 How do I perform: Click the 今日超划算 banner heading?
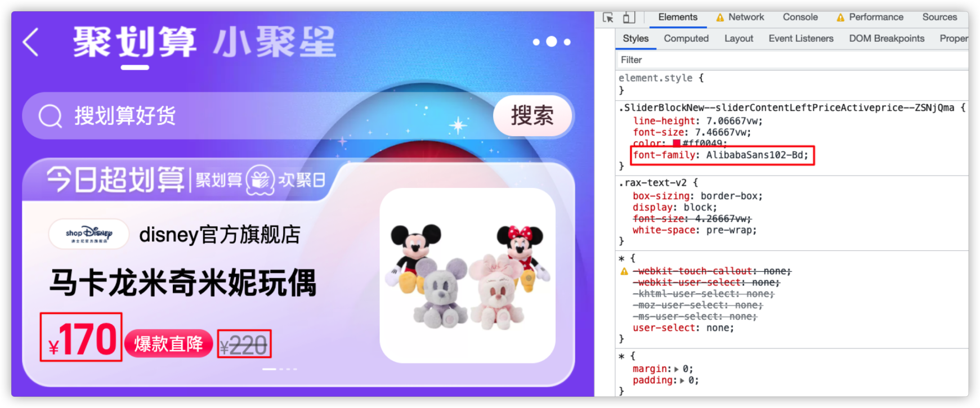[x=115, y=180]
